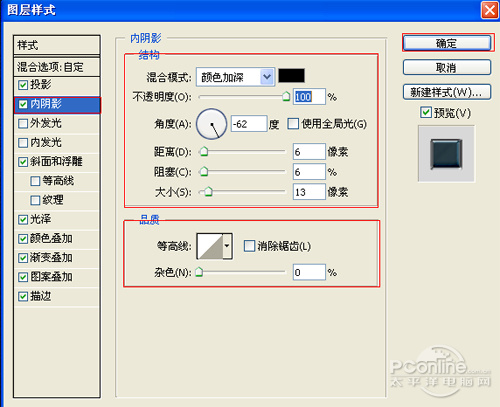The height and width of the screenshot is (407, 500).
Task: Select the 外发光 style row label
Action: coord(46,123)
